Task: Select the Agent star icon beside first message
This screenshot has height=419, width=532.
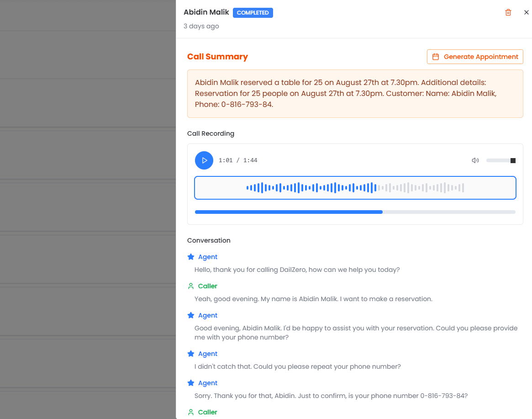Action: tap(191, 256)
